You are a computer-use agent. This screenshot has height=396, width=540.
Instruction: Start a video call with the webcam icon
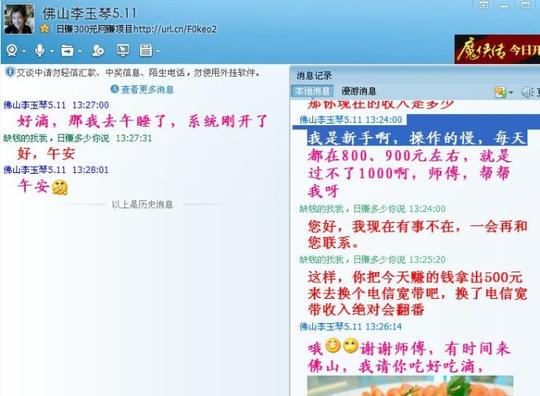click(12, 50)
